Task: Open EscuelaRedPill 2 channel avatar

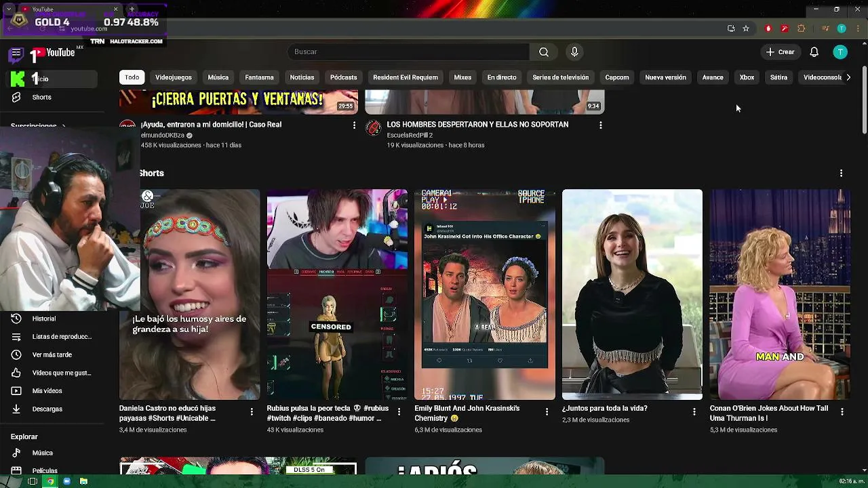Action: [373, 127]
